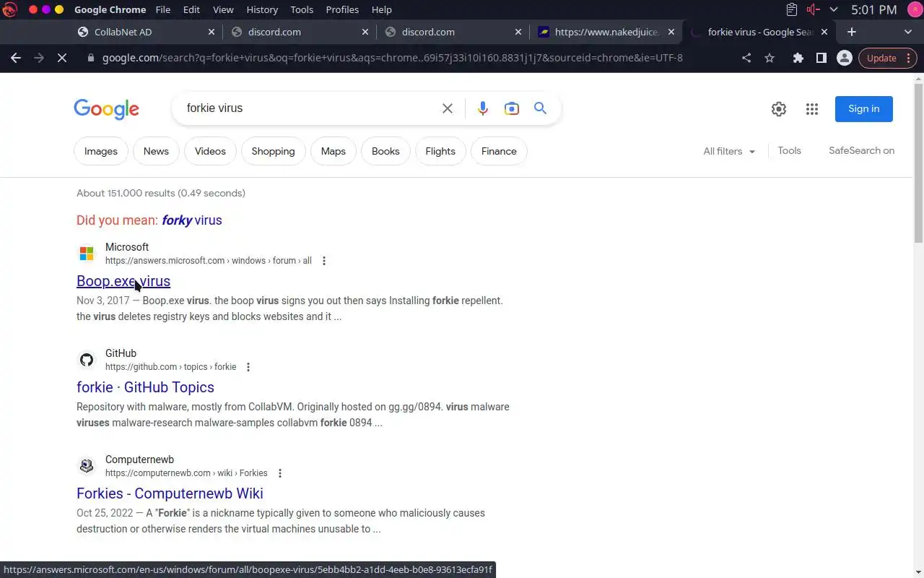Open the Boop.exe virus result
Screen dimensions: 924x578
123,281
